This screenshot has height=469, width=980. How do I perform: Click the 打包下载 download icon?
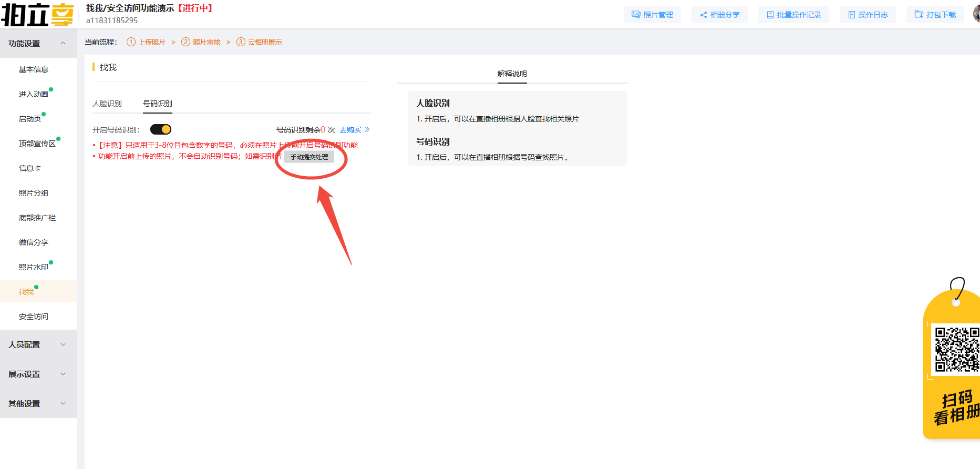pos(919,15)
